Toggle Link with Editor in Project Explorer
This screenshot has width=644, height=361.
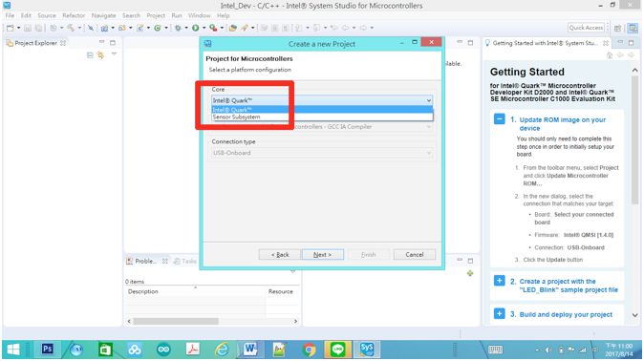tap(100, 54)
